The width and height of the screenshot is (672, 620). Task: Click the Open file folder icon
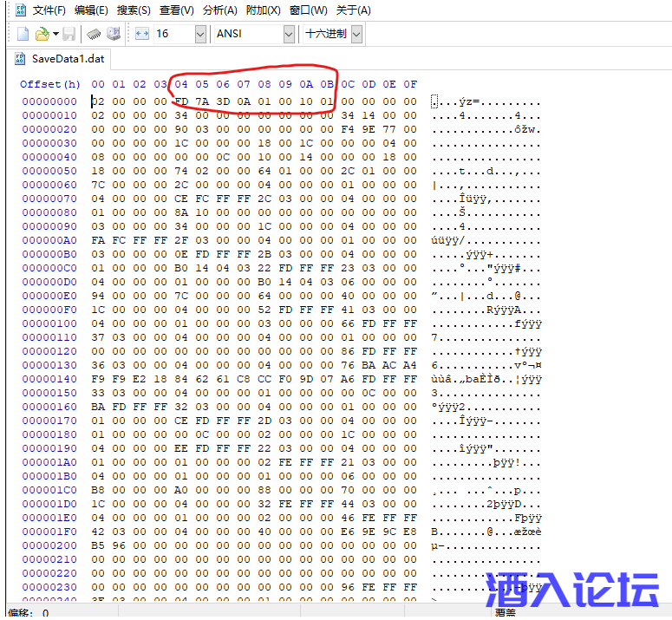(42, 34)
